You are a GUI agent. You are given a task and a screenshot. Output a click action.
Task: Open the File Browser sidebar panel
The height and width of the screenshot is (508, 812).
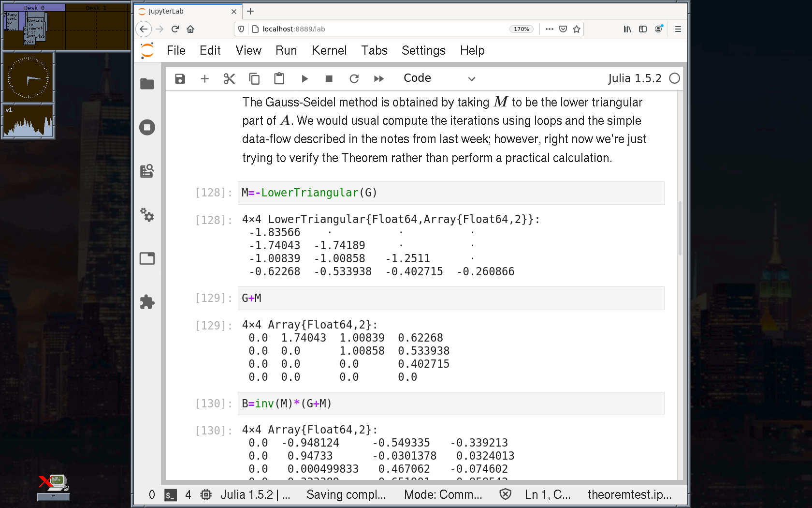(x=147, y=84)
